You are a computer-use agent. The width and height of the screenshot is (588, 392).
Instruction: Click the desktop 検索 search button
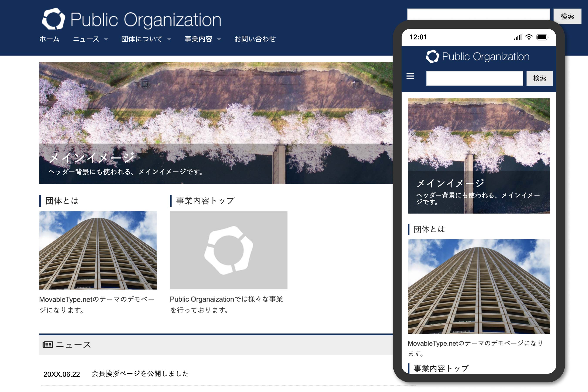click(x=567, y=17)
